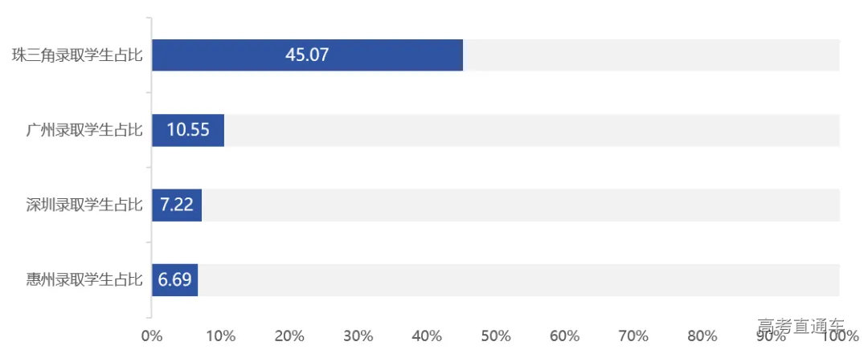Image resolution: width=868 pixels, height=358 pixels.
Task: Click the 80% x-axis tick label
Action: pyautogui.click(x=702, y=336)
